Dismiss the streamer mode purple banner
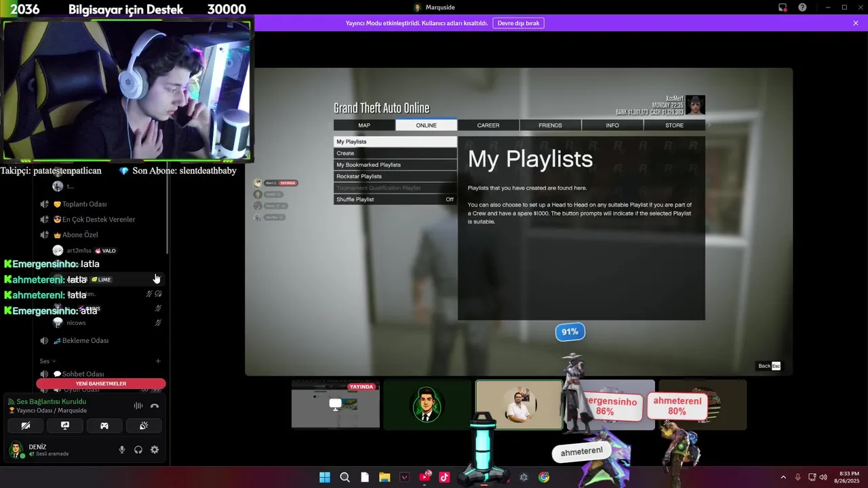 point(856,23)
